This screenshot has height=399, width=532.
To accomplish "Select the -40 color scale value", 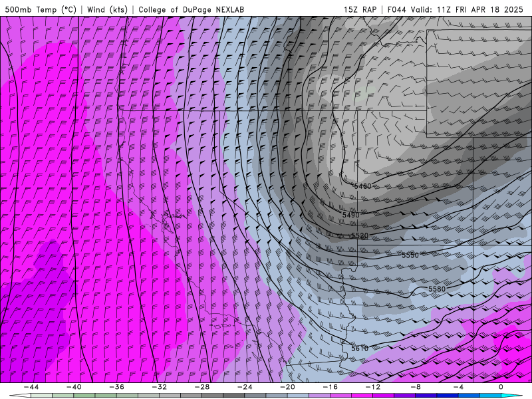I will 74,387.
